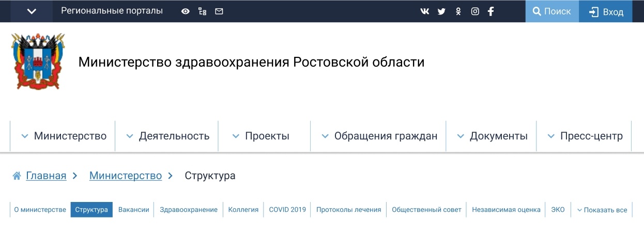Expand Показать все submenu items

coord(602,210)
